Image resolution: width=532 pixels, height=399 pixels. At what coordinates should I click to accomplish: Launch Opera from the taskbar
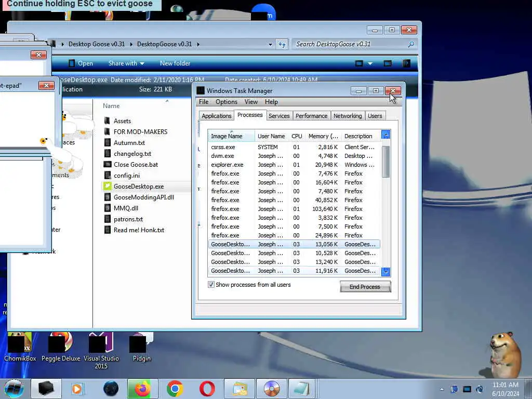pyautogui.click(x=207, y=389)
